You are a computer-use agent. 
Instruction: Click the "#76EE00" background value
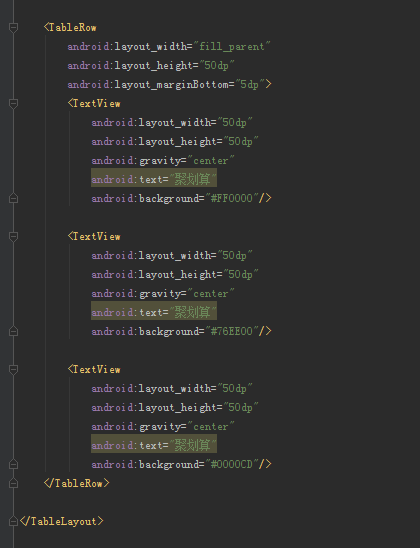[x=232, y=331]
